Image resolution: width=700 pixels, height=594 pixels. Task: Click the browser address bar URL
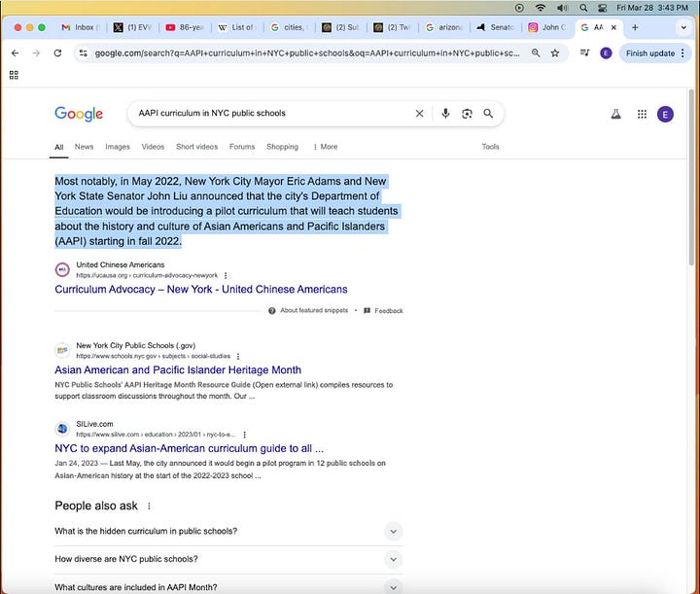(x=307, y=53)
